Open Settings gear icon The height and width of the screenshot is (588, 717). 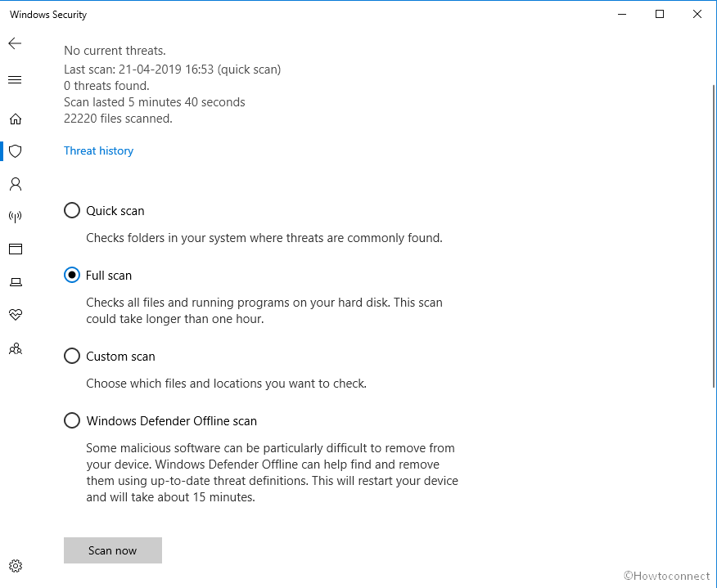[16, 566]
